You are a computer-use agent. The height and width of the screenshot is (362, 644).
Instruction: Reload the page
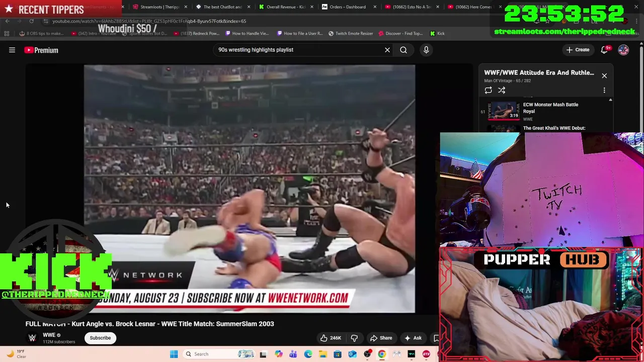click(31, 21)
